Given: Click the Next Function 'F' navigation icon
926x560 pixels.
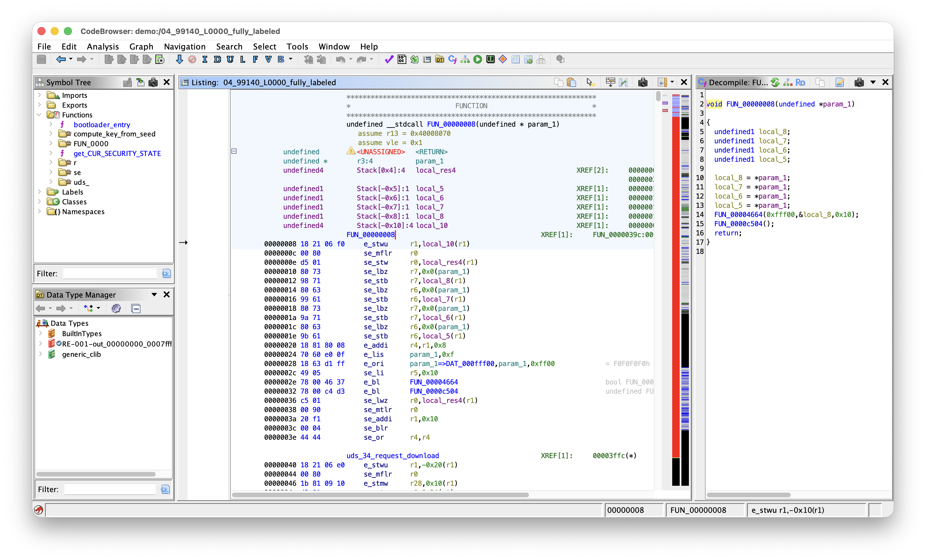Looking at the screenshot, I should click(256, 59).
